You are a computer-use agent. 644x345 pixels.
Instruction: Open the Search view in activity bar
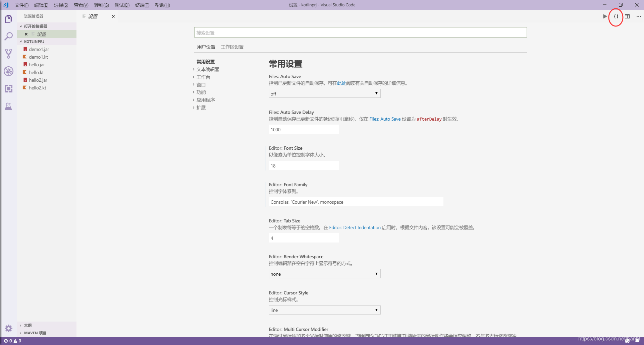[8, 36]
